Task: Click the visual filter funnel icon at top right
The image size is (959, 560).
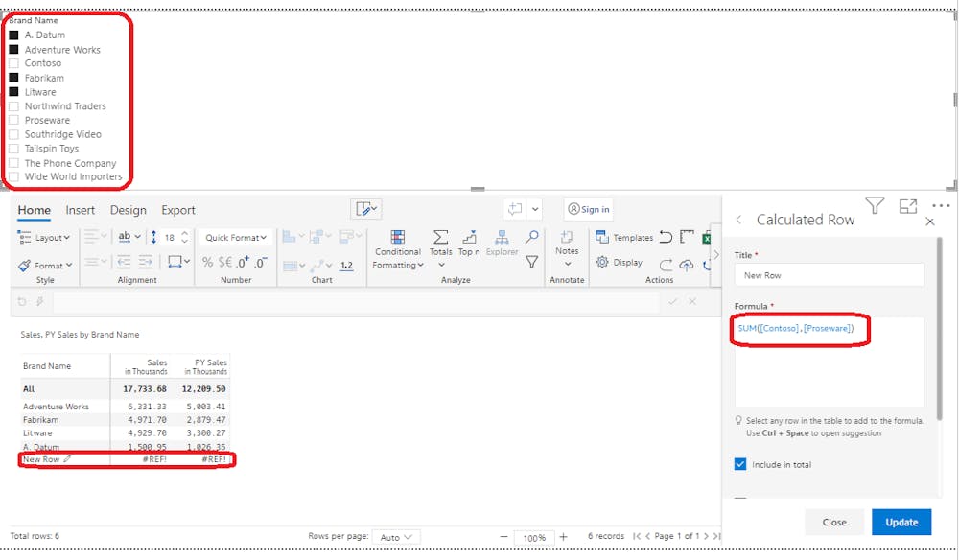Action: (x=875, y=206)
